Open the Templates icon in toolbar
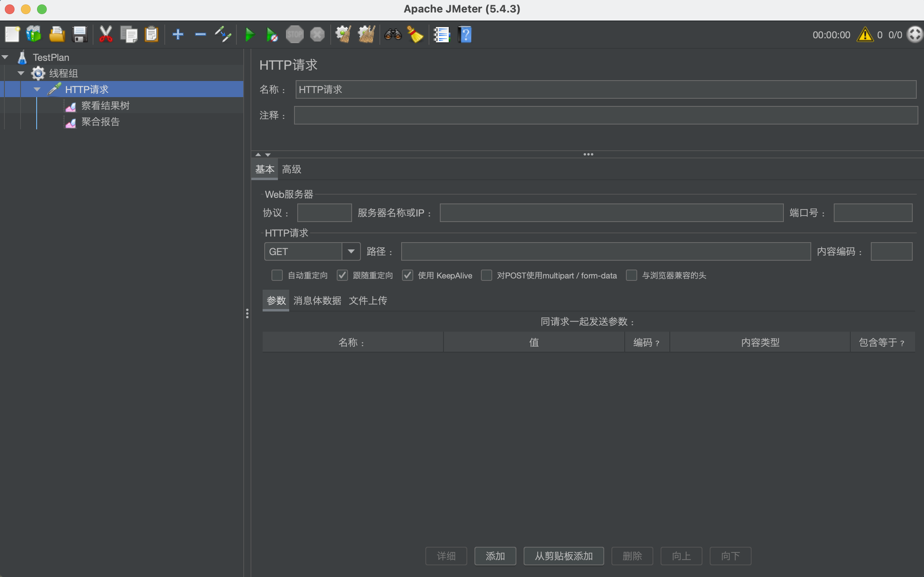 34,35
